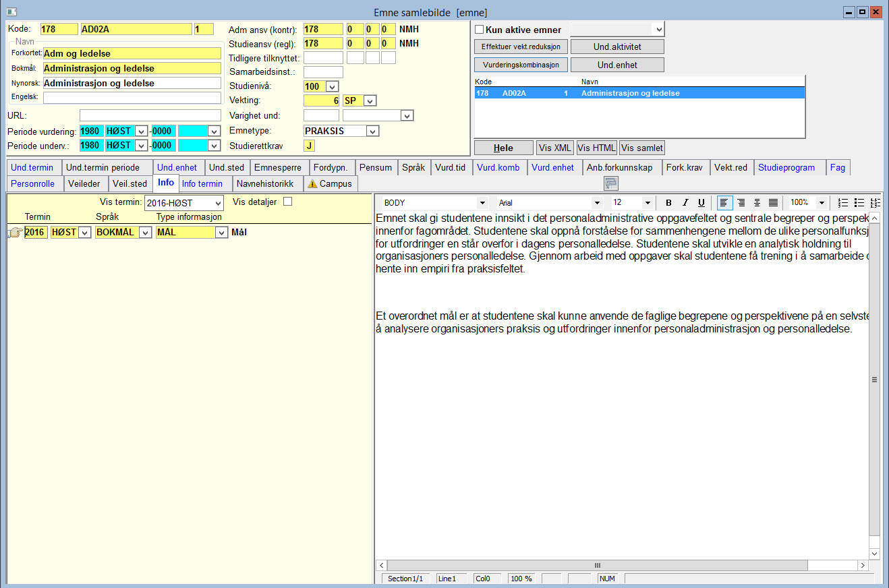Viewport: 889px width, 588px height.
Task: Click the Hele button
Action: [503, 148]
